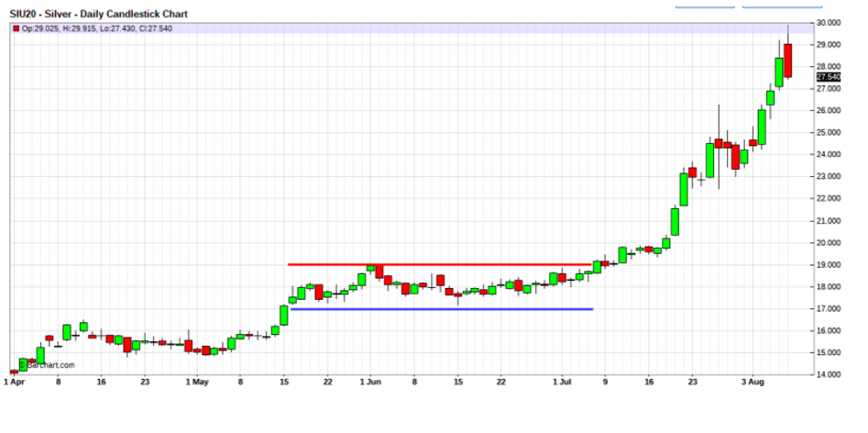Viewport: 868px width, 433px height.
Task: Click the 18.000 price axis label
Action: click(x=829, y=287)
